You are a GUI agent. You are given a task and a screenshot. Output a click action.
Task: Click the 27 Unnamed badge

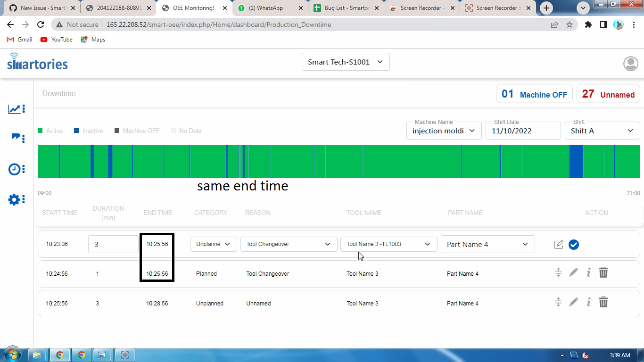click(x=608, y=94)
